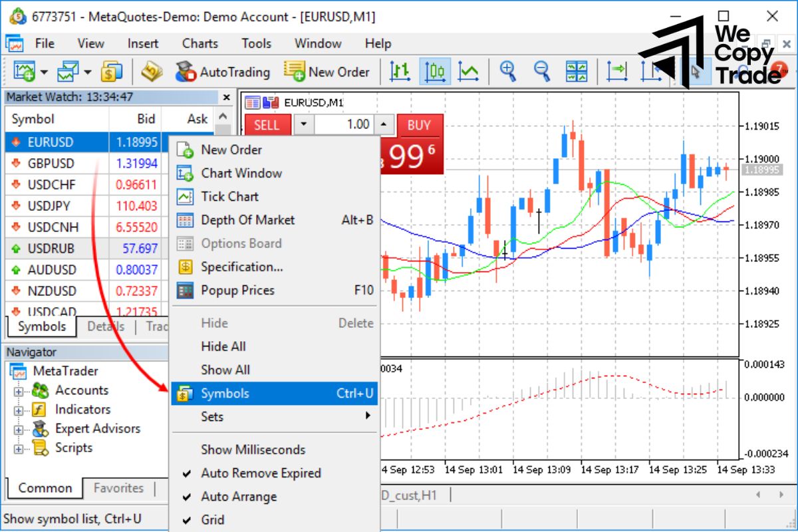This screenshot has width=798, height=532.
Task: Click the New Order toolbar button
Action: point(327,72)
